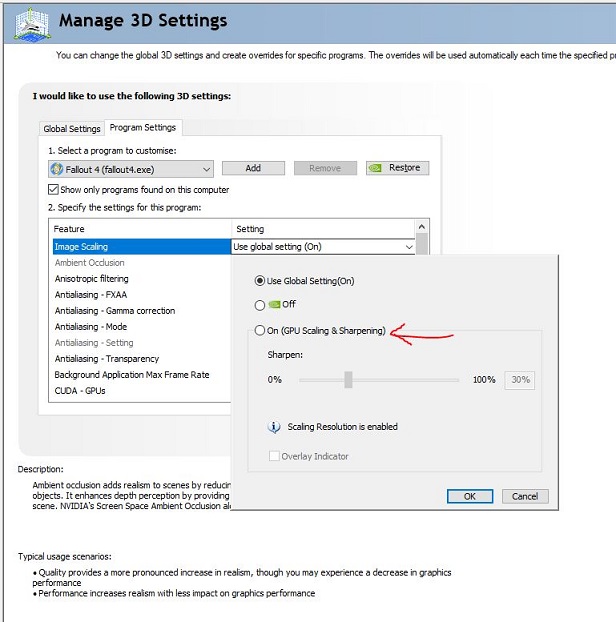The image size is (616, 622).
Task: Select the Anisotropic filtering row
Action: point(142,279)
